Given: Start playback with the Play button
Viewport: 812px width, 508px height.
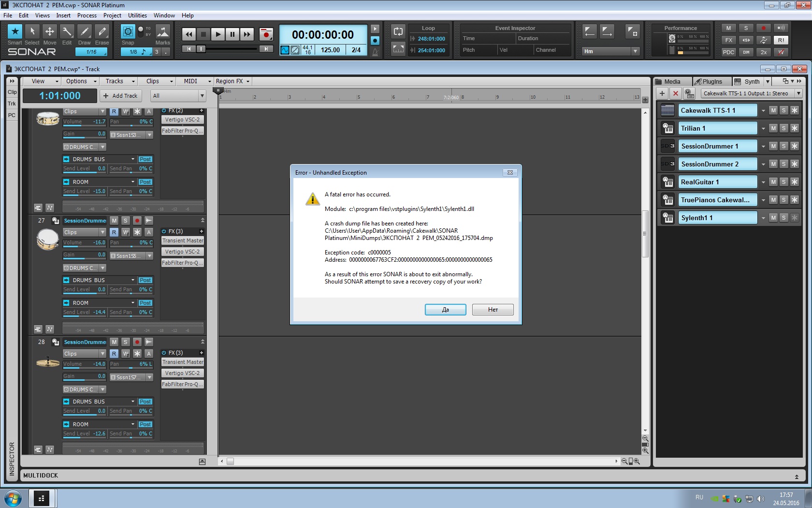Looking at the screenshot, I should [x=218, y=34].
